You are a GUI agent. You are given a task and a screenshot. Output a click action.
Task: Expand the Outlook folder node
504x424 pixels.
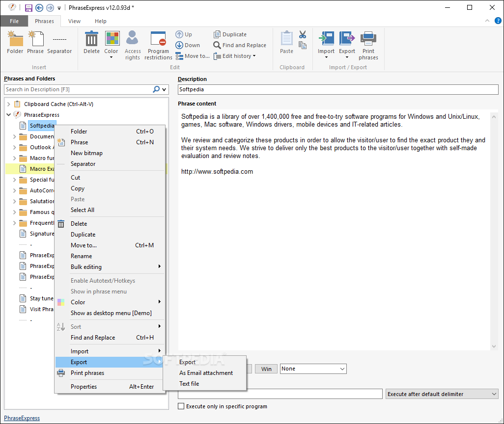point(14,147)
